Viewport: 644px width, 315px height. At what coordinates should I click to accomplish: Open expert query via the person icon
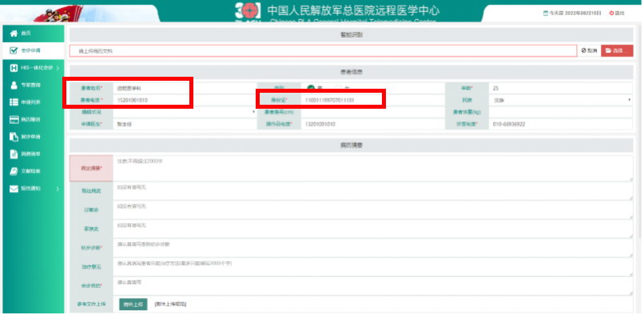[x=14, y=85]
